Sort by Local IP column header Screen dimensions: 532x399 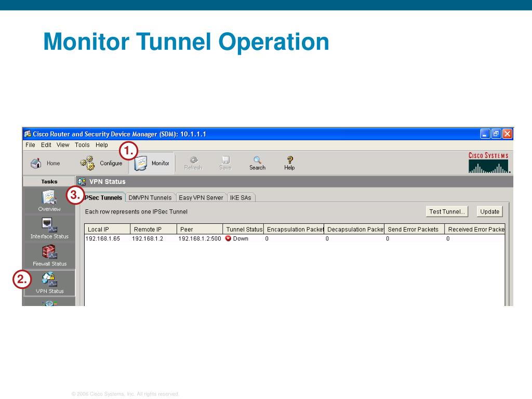coord(107,229)
